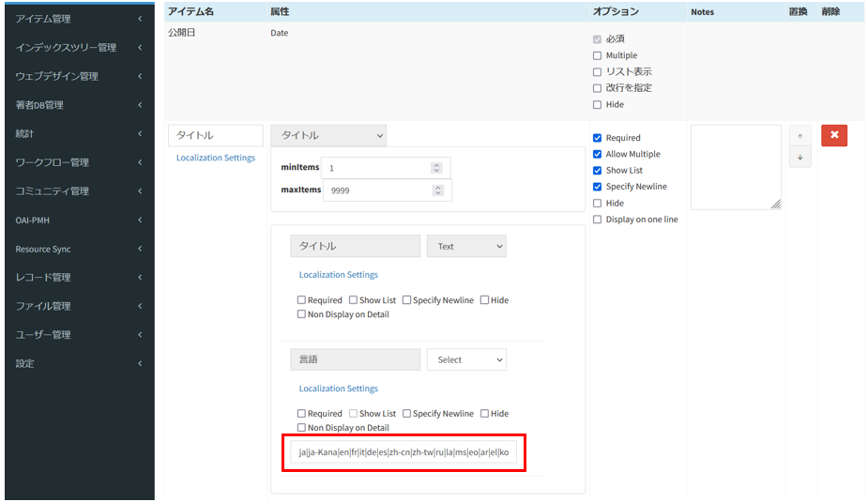The image size is (868, 502).
Task: Expand the アイテム管理 sidebar menu
Action: (78, 19)
